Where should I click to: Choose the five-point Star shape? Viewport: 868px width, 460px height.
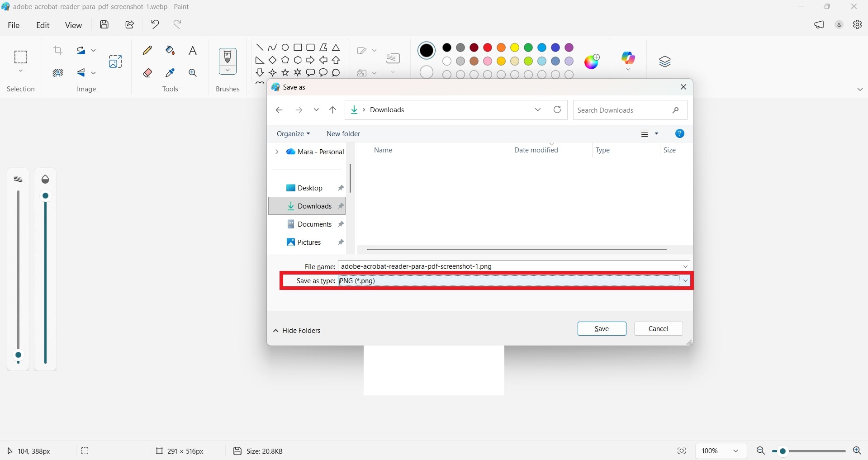[285, 72]
